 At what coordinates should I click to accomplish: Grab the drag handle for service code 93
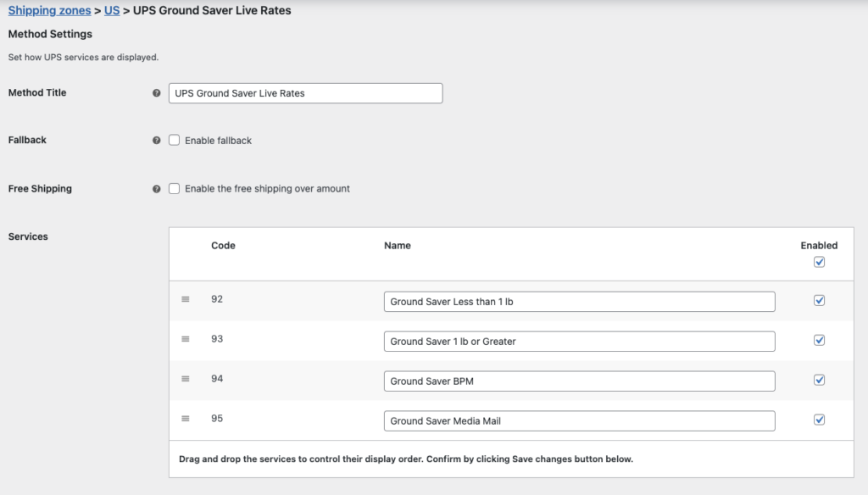[186, 339]
